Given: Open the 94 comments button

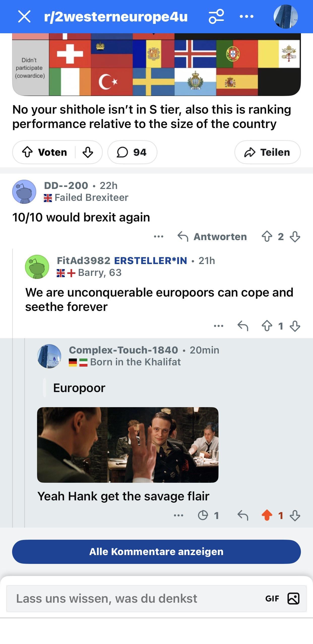Looking at the screenshot, I should 132,152.
